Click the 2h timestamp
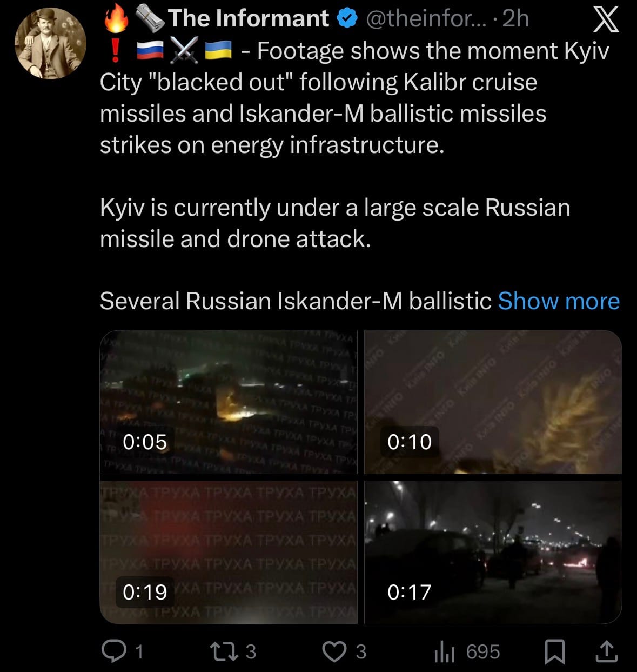 tap(515, 19)
